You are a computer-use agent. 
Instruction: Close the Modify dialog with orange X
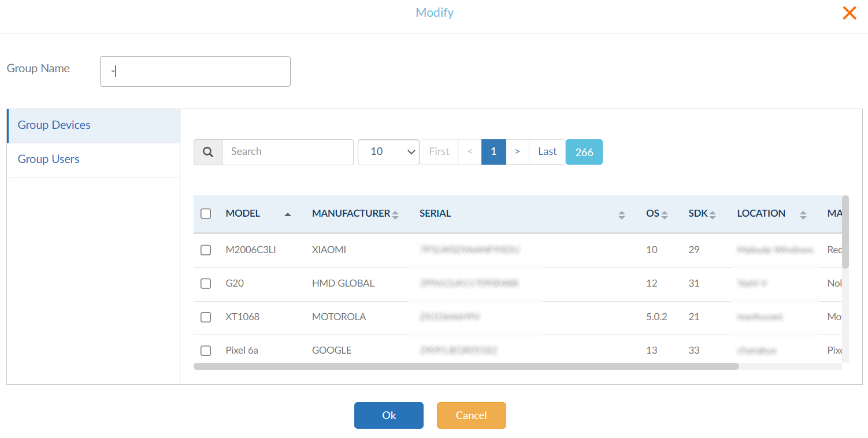(x=849, y=13)
